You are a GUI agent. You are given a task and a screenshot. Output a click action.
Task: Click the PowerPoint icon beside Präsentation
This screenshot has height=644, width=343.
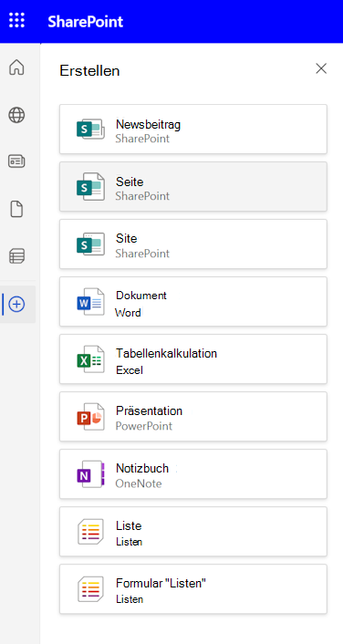(x=90, y=417)
